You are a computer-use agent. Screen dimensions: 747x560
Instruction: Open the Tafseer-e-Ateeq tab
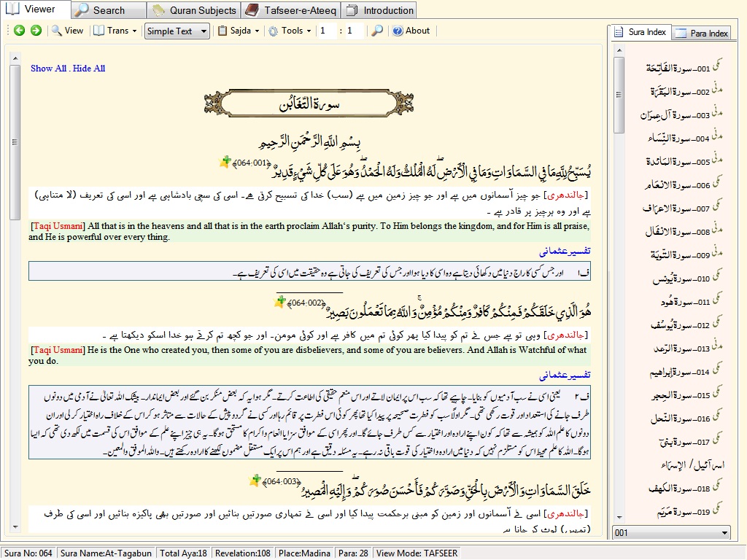point(292,10)
